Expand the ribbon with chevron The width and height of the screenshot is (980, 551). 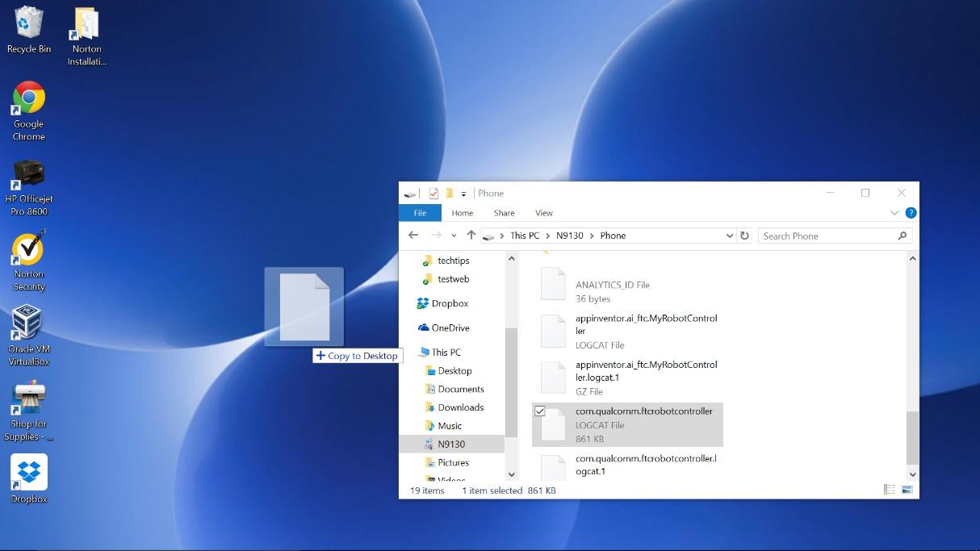(894, 213)
